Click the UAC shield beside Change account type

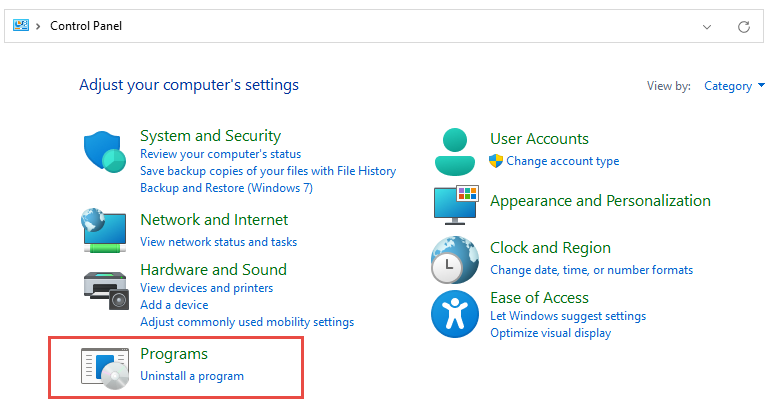click(496, 161)
